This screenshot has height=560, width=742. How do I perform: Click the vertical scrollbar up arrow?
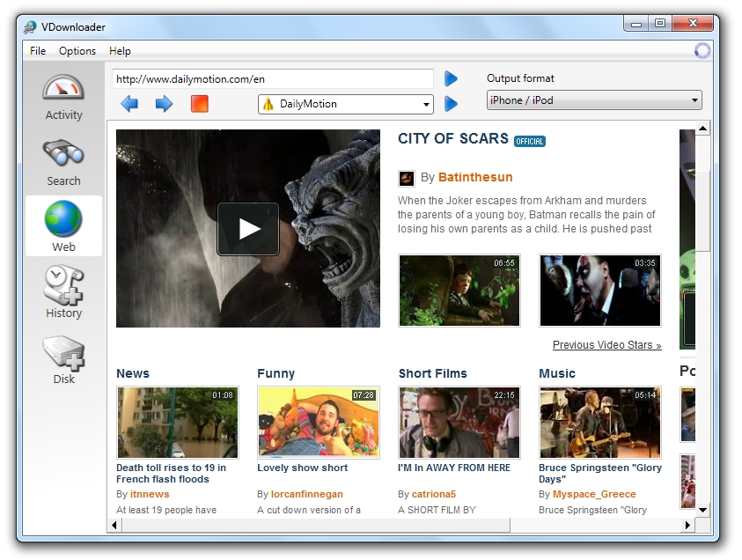pyautogui.click(x=702, y=129)
